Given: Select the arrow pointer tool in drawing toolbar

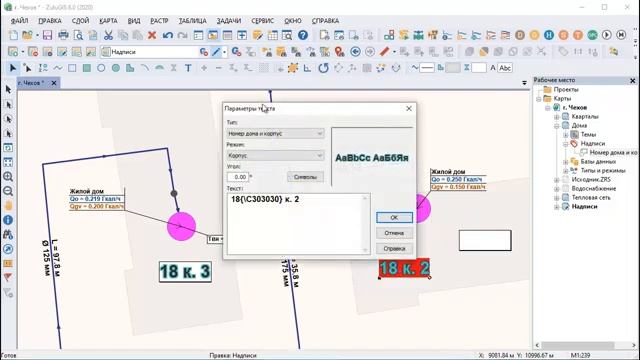Looking at the screenshot, I should point(13,68).
